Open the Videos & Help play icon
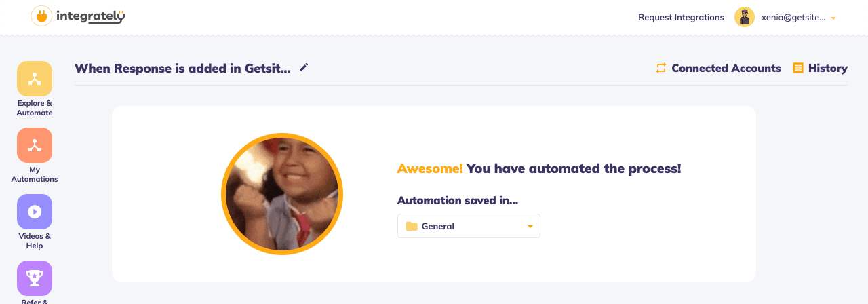868x304 pixels. tap(35, 212)
